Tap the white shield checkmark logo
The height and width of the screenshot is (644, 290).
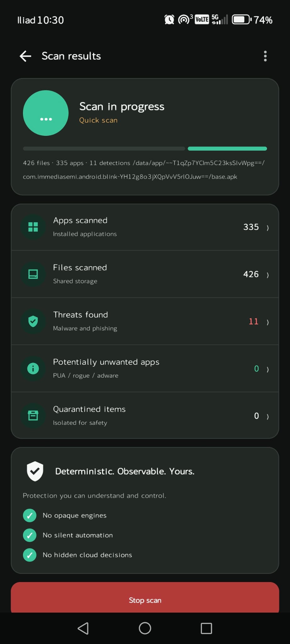[x=35, y=471]
